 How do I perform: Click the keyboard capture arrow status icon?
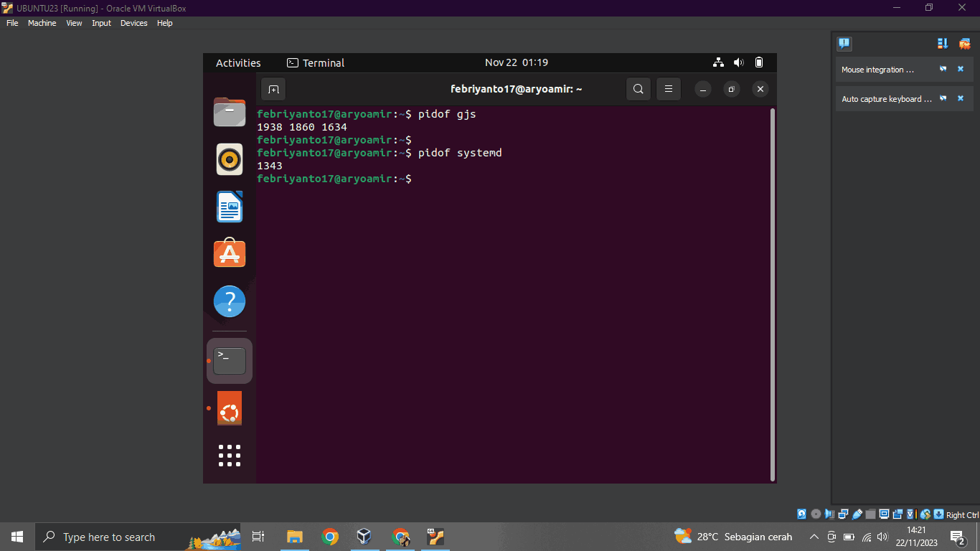(x=939, y=514)
